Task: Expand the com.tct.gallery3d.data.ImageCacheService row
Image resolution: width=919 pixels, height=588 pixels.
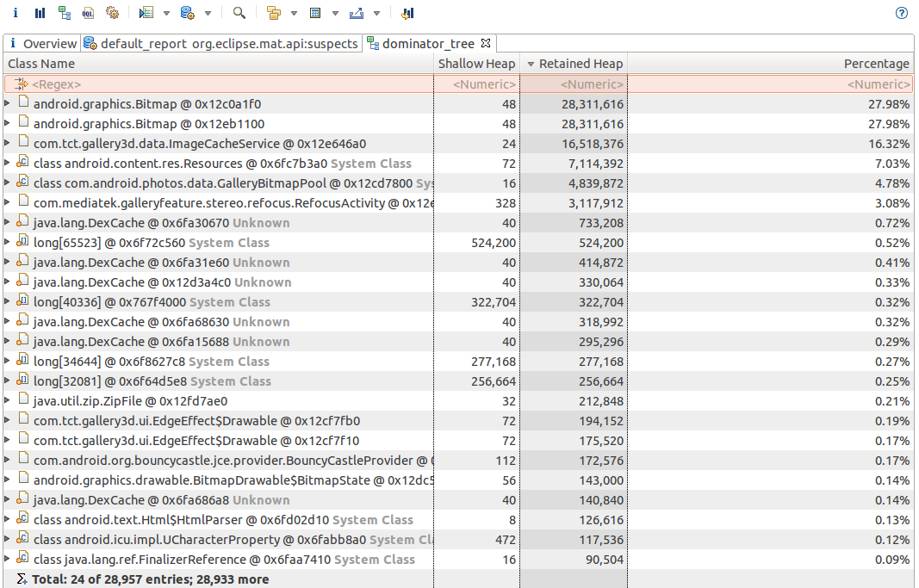Action: pos(8,144)
